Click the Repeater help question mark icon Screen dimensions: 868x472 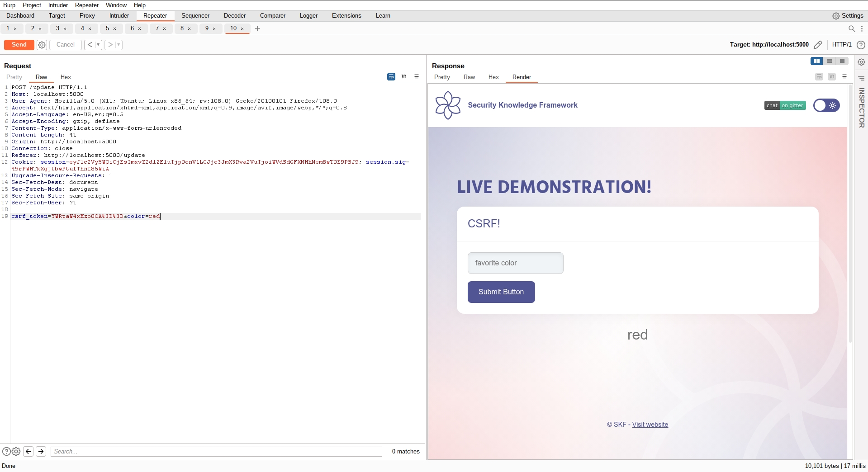coord(861,45)
